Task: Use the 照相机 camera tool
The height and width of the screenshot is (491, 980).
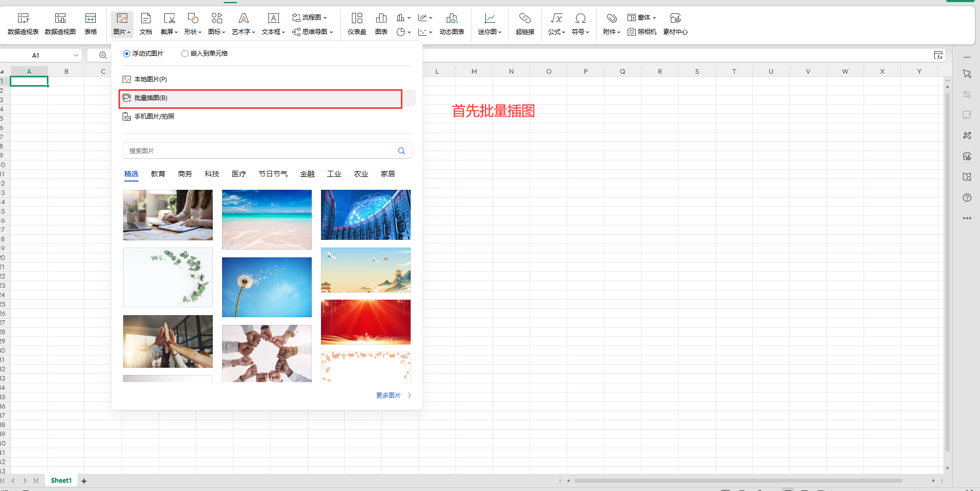Action: click(641, 31)
